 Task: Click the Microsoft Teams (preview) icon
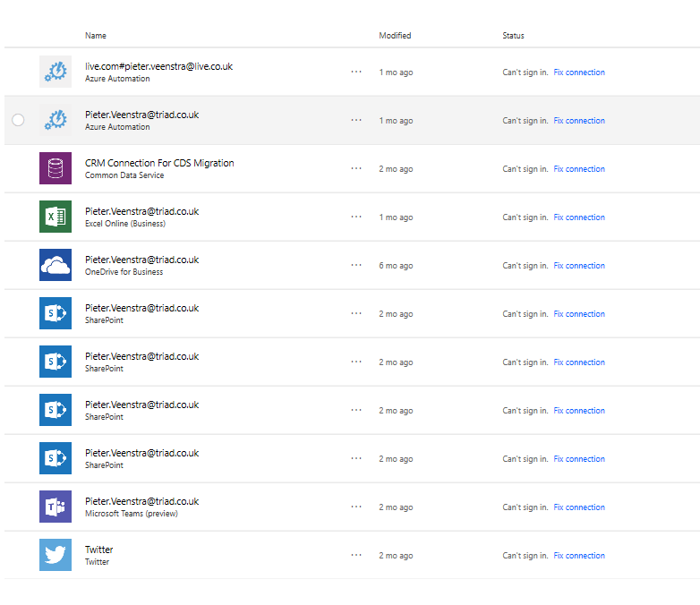55,507
